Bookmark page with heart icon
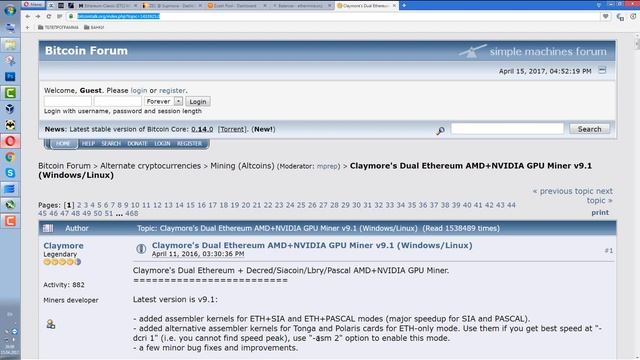Viewport: 640px width, 360px height. 606,16
